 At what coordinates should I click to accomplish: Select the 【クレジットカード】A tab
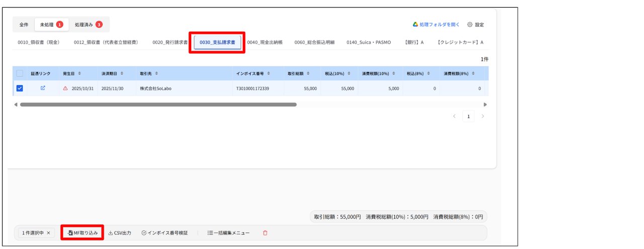[x=460, y=42]
